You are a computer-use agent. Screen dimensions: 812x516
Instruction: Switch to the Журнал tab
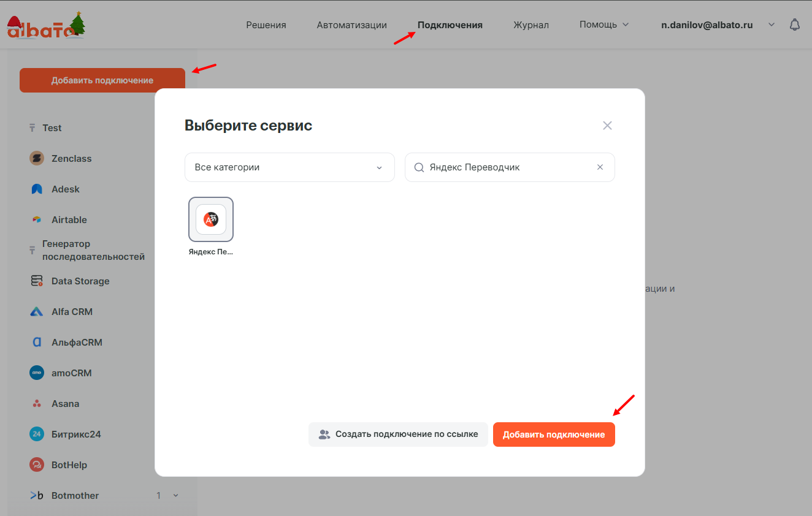click(x=530, y=25)
